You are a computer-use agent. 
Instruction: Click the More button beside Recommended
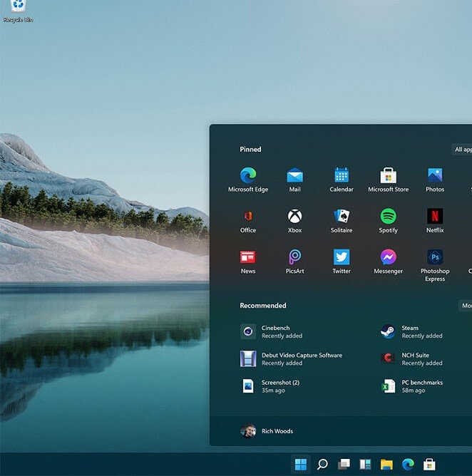click(466, 306)
